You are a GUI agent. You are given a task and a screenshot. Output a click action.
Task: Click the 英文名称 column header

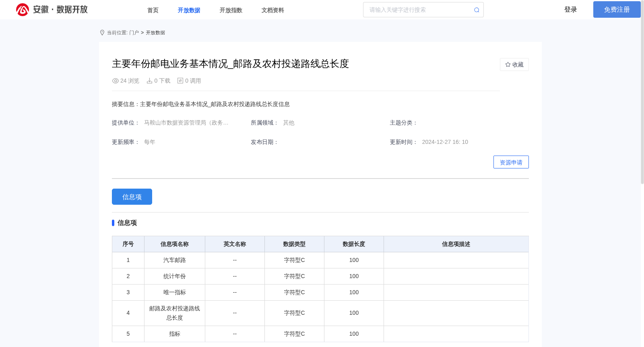[235, 244]
